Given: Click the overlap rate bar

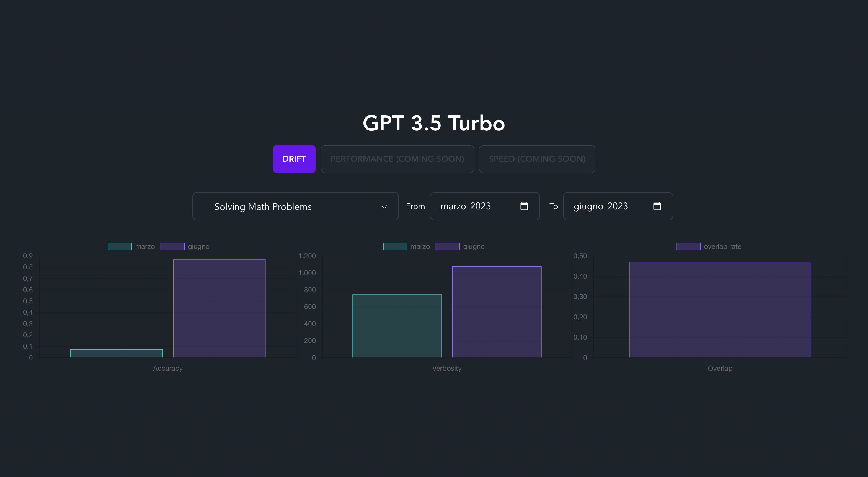Looking at the screenshot, I should point(720,310).
